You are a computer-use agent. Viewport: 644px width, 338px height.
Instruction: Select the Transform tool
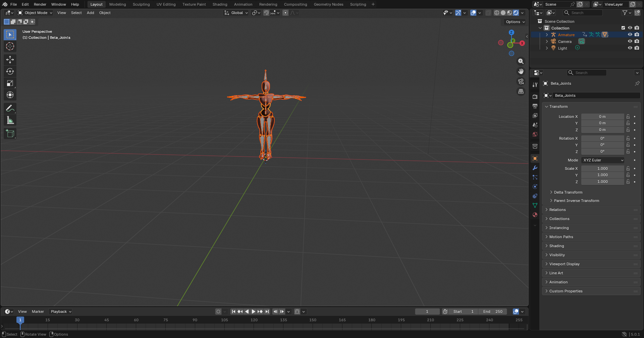(x=10, y=95)
